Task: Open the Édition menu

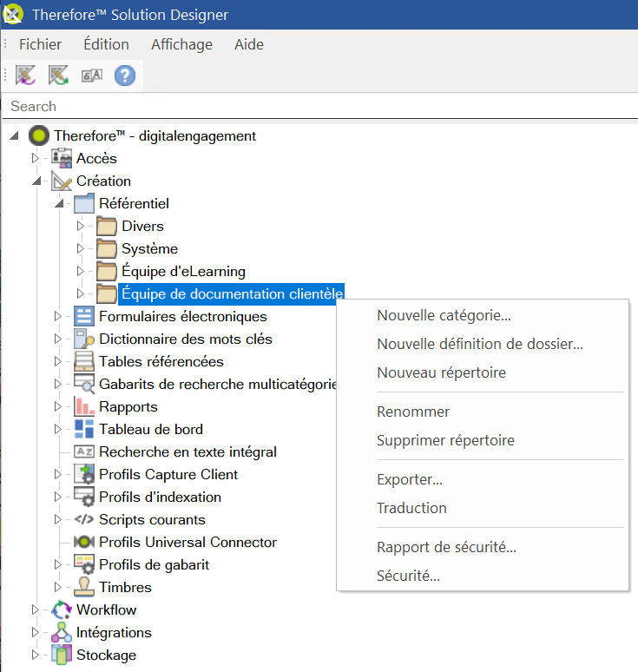Action: point(106,44)
